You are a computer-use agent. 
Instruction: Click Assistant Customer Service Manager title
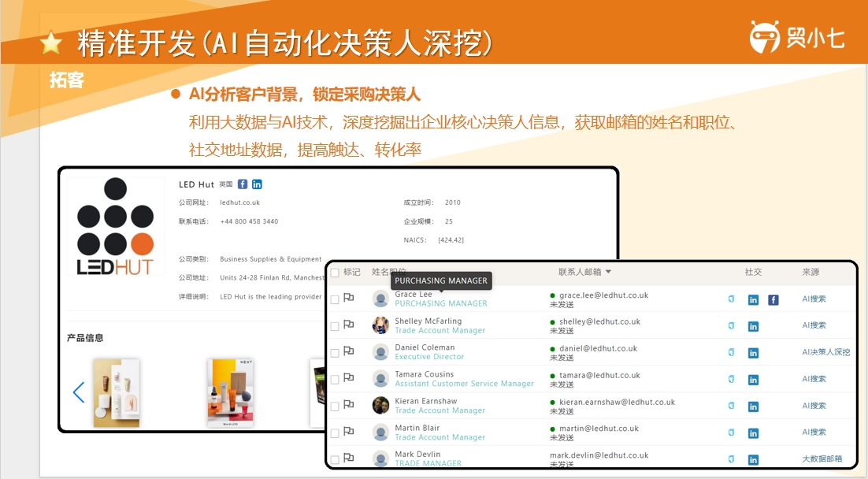point(465,383)
